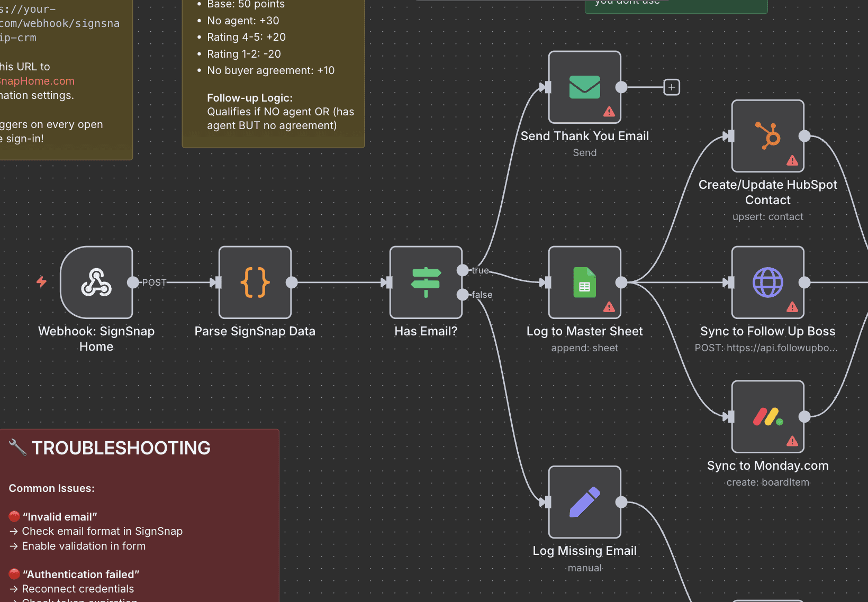Select the Log to Master Sheet node
Viewport: 868px width, 602px height.
[585, 282]
